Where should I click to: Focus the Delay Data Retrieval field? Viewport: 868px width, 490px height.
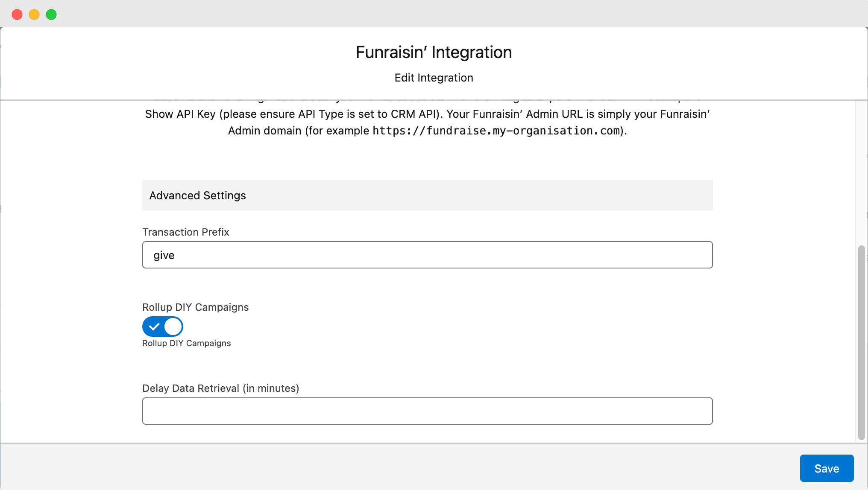427,411
